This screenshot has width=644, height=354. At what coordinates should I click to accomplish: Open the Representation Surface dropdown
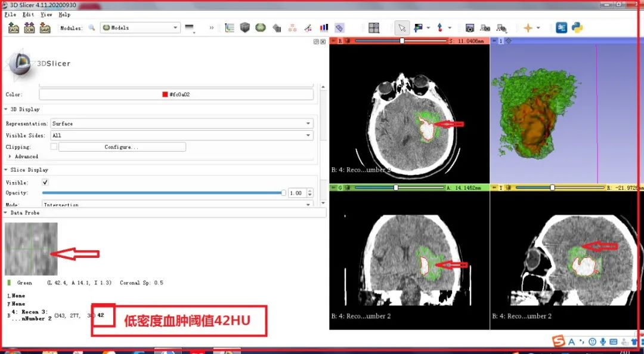182,124
